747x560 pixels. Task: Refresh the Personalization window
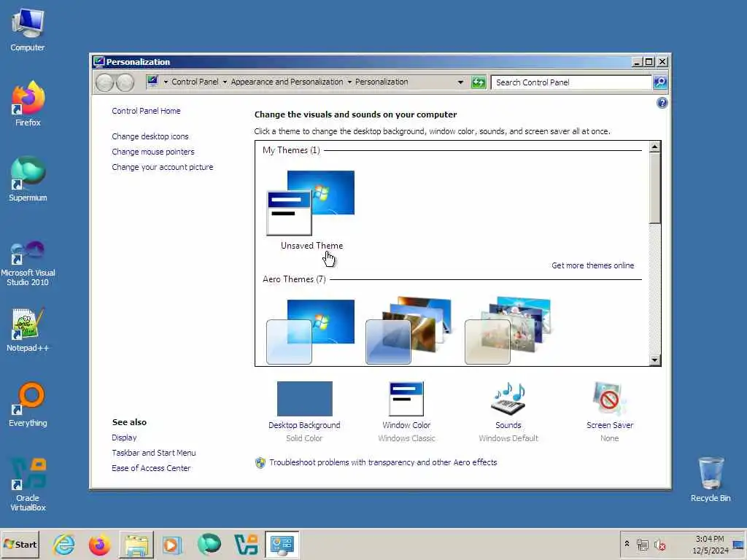479,82
